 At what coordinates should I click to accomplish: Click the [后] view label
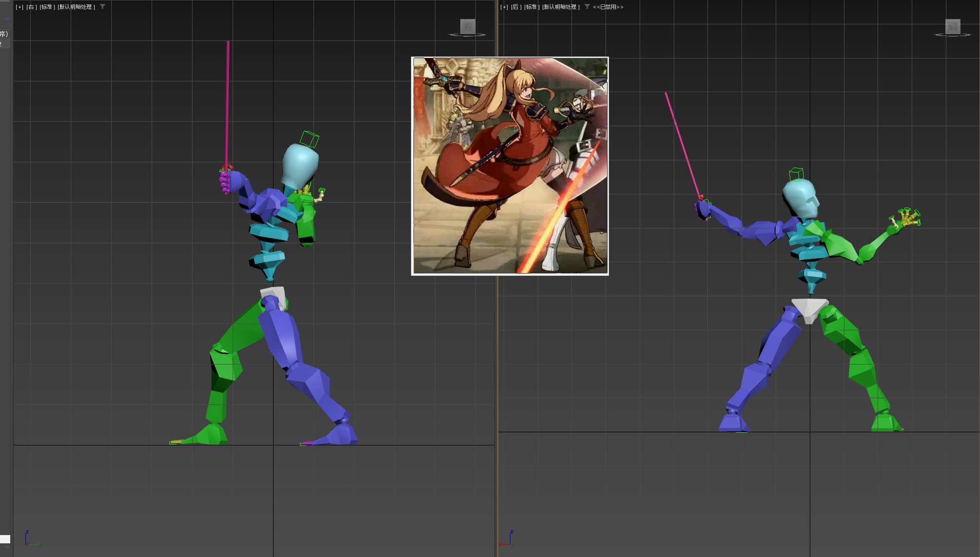point(516,7)
